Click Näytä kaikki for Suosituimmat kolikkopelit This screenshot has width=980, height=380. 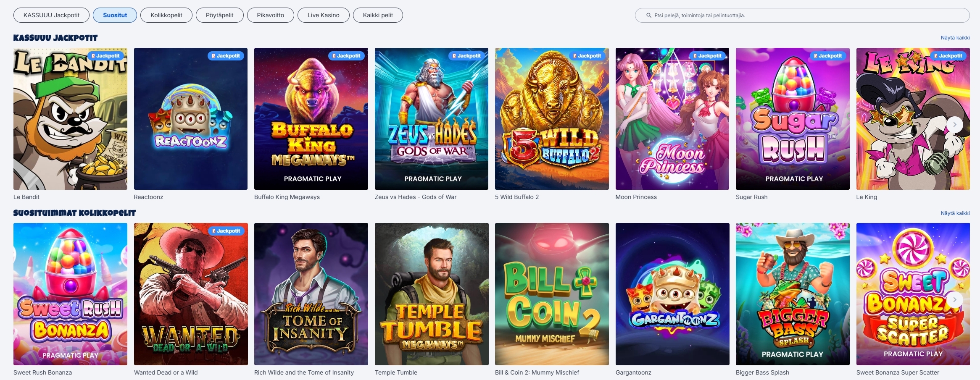click(x=955, y=213)
